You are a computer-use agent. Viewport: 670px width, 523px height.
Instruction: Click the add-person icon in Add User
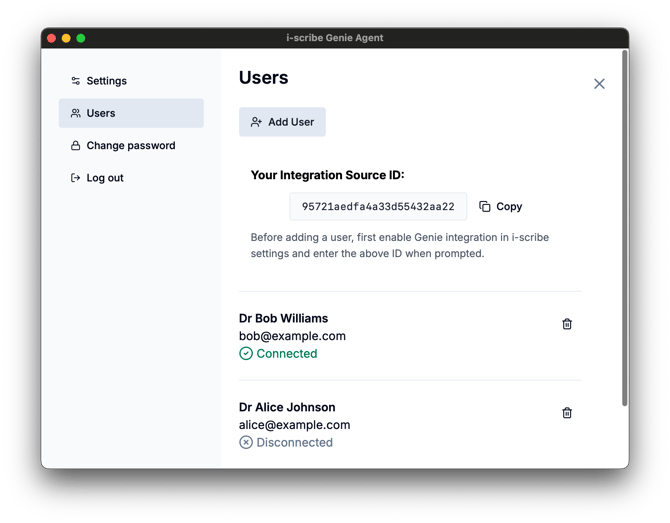click(256, 122)
